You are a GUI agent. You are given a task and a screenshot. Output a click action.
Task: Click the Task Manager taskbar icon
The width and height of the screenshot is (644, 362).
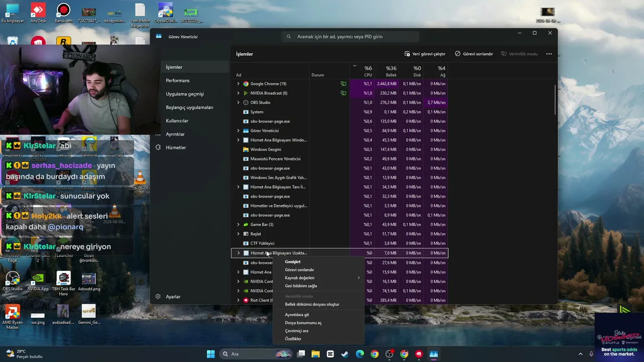(434, 354)
